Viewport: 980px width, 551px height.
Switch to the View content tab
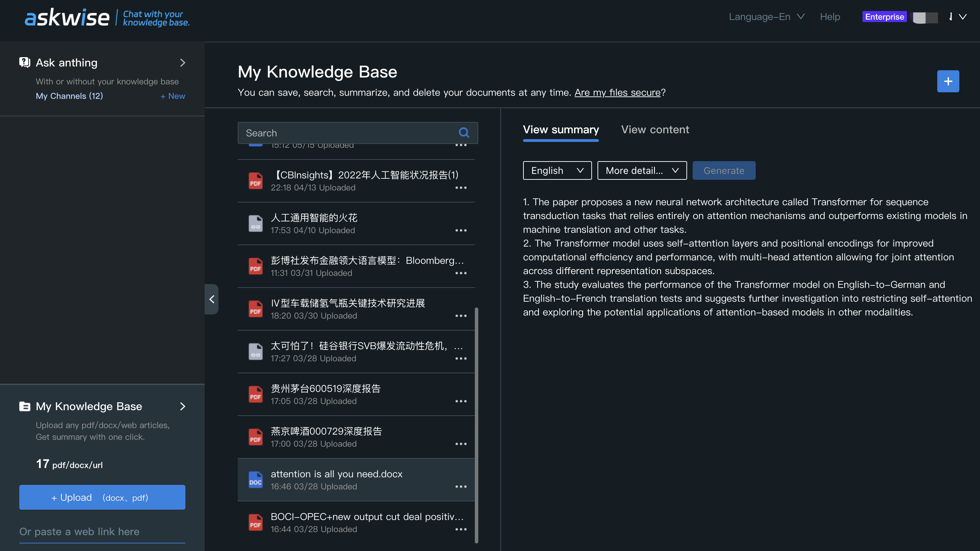(655, 130)
